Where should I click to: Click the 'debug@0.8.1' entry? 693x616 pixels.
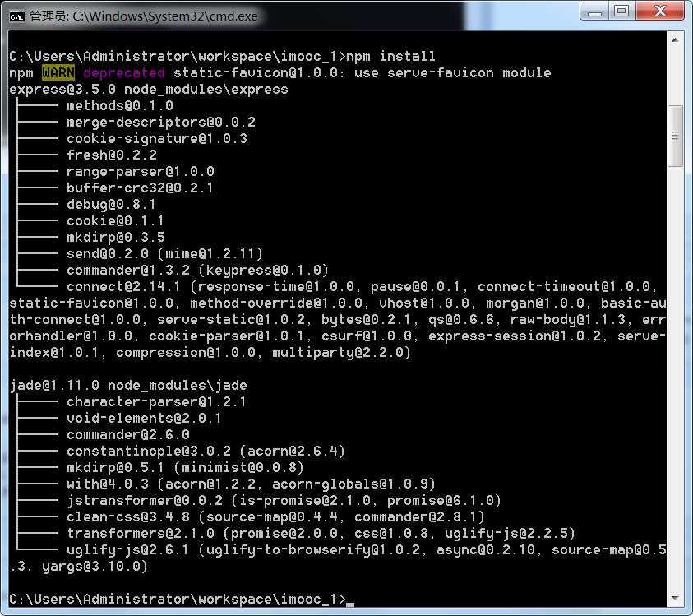pos(111,204)
